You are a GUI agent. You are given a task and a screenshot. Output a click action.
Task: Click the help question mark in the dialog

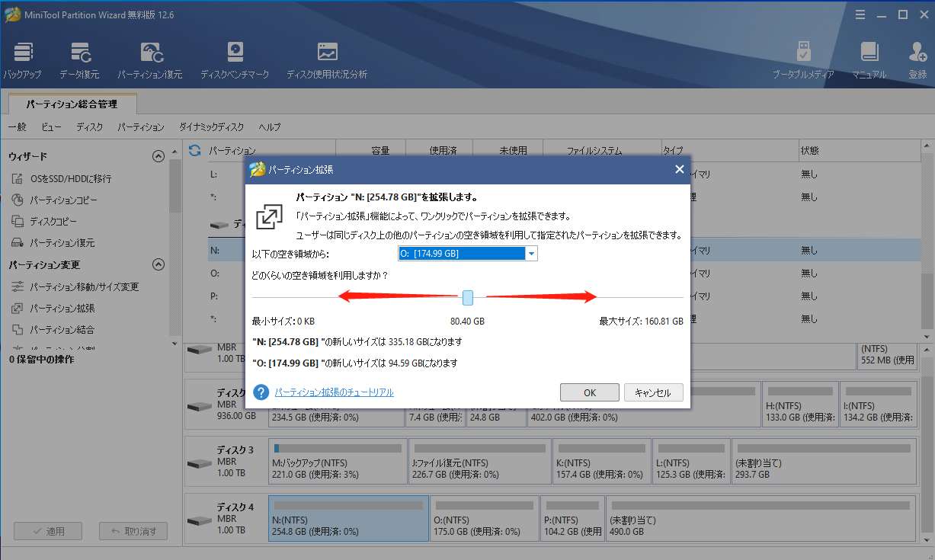[x=261, y=392]
